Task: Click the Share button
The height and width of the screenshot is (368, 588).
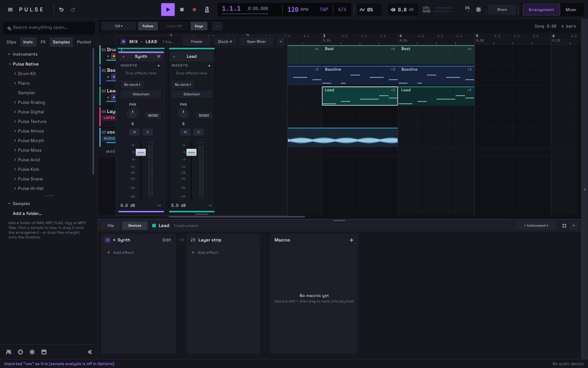Action: [x=502, y=10]
